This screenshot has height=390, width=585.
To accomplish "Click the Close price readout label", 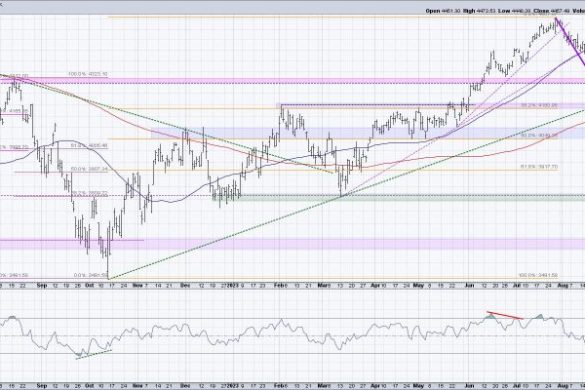I will (541, 11).
